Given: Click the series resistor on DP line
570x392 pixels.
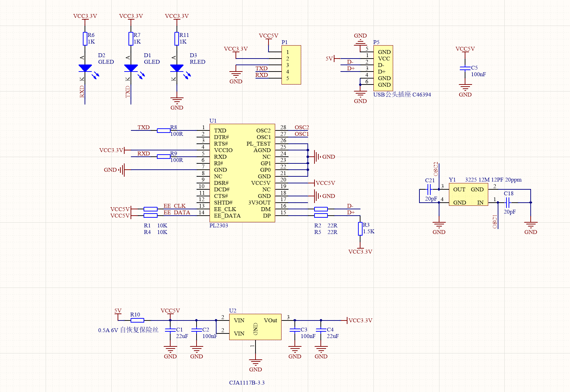Looking at the screenshot, I should click(321, 215).
